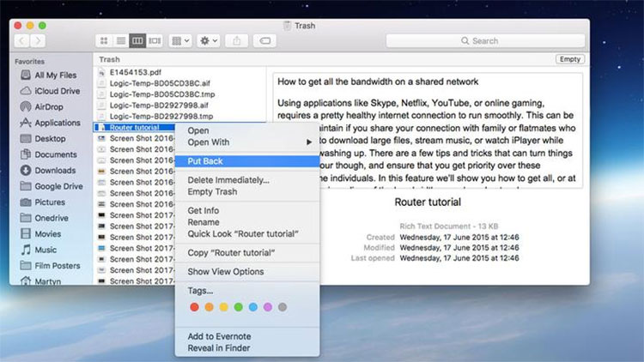The width and height of the screenshot is (644, 362).
Task: Apply the yellow tag color
Action: (224, 307)
